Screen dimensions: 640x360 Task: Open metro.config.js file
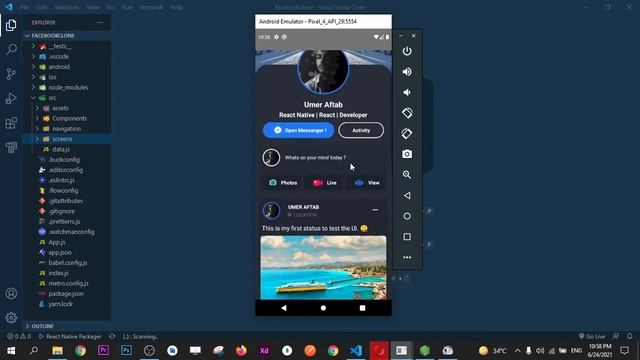(x=67, y=283)
